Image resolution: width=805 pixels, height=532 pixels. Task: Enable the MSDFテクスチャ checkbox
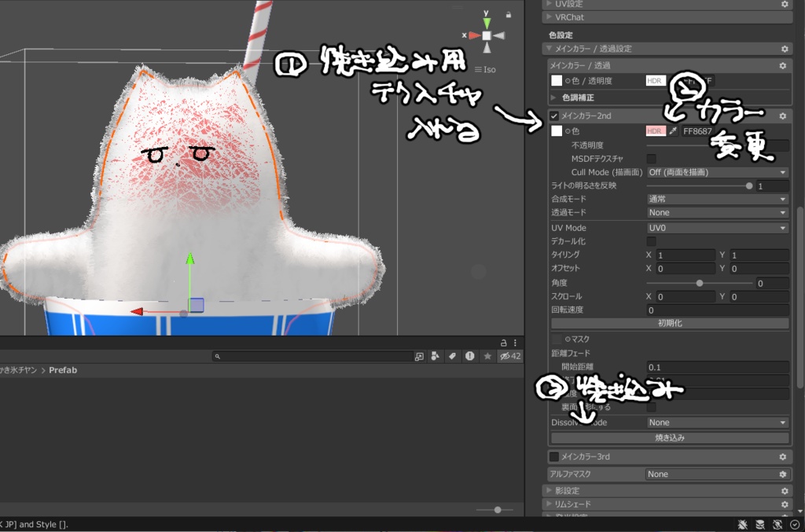[650, 158]
